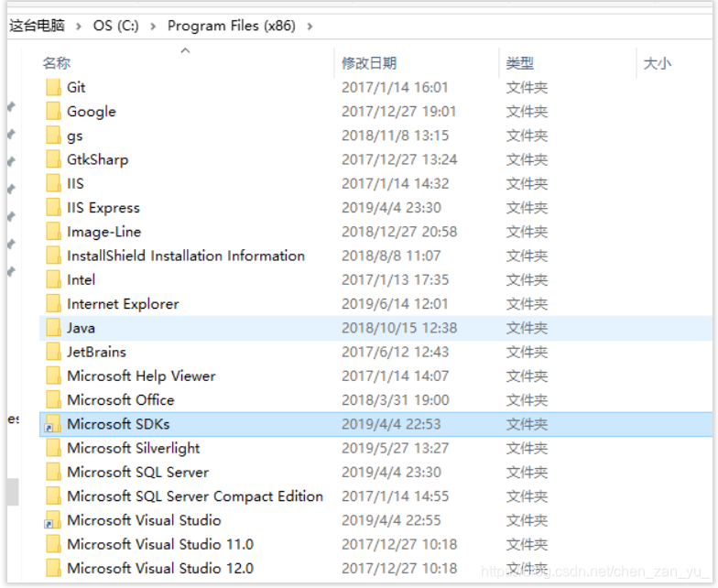The image size is (718, 588).
Task: Click the folder icon of the row named exactly IIS
Action: [x=53, y=183]
